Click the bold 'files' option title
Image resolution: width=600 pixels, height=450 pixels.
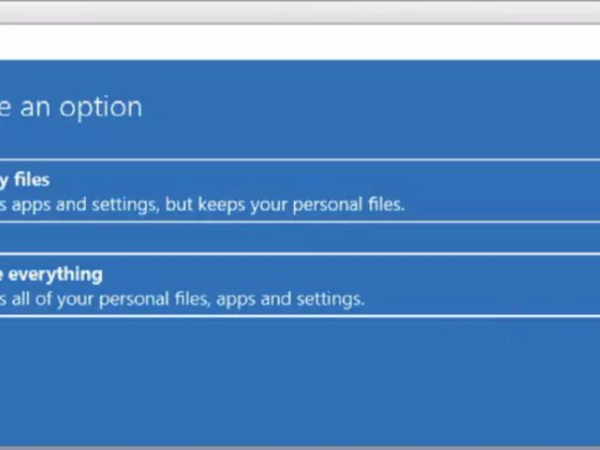click(28, 180)
